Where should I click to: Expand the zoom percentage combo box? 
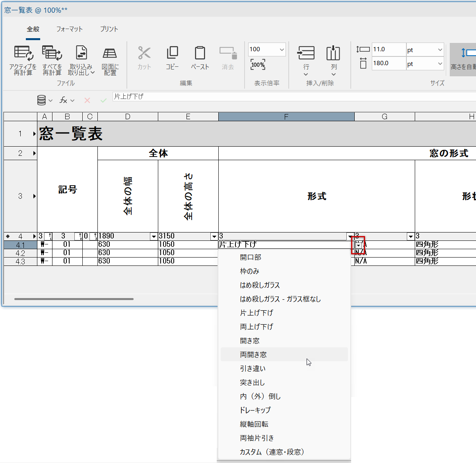pos(282,50)
